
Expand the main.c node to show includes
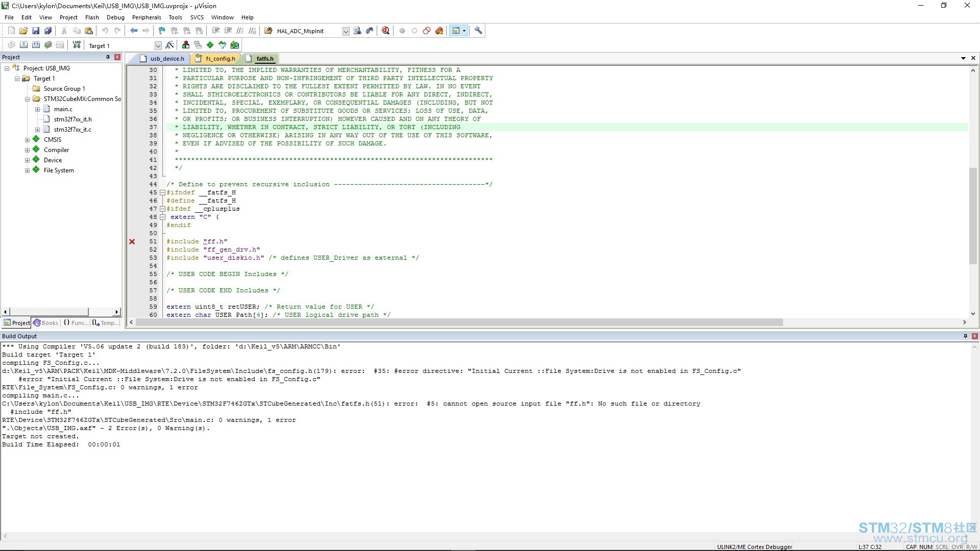click(37, 109)
